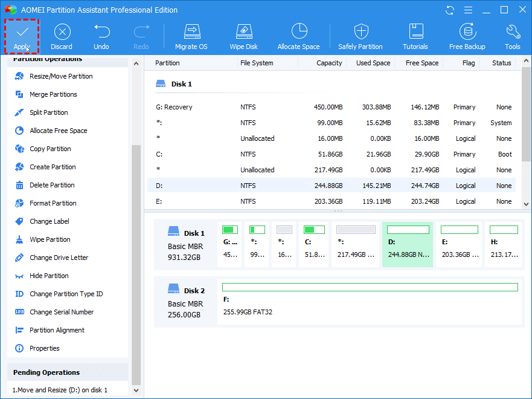Click the Disk 1 Basic MBR label in the disk map
This screenshot has width=532, height=399.
coord(186,244)
